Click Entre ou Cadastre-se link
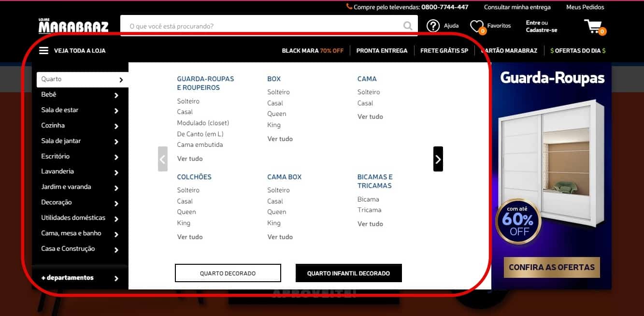Image resolution: width=644 pixels, height=316 pixels. 542,26
